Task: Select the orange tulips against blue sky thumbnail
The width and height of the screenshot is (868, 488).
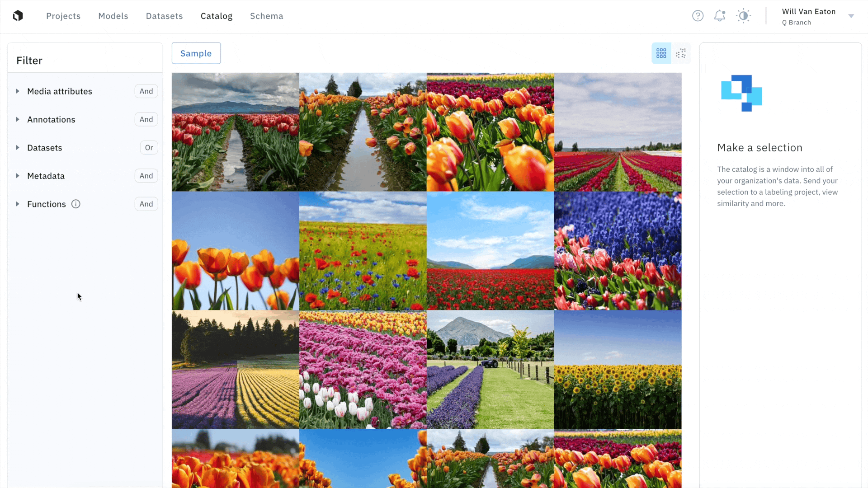Action: (x=235, y=251)
